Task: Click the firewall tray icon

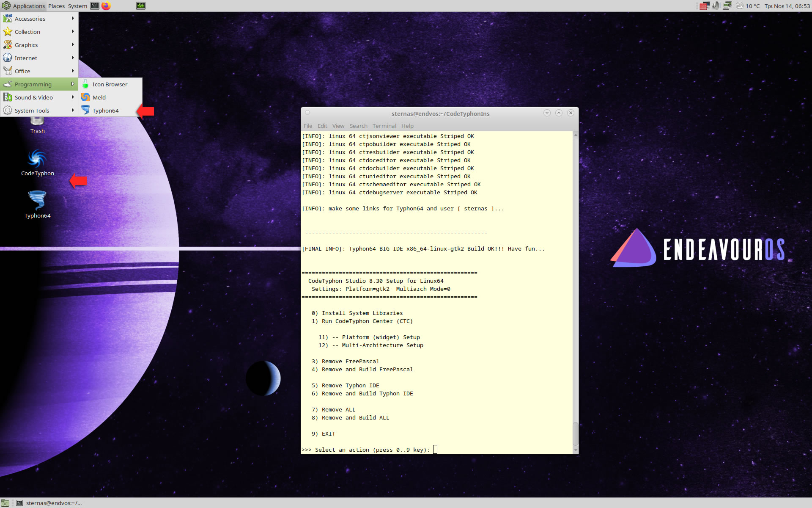Action: coord(705,6)
